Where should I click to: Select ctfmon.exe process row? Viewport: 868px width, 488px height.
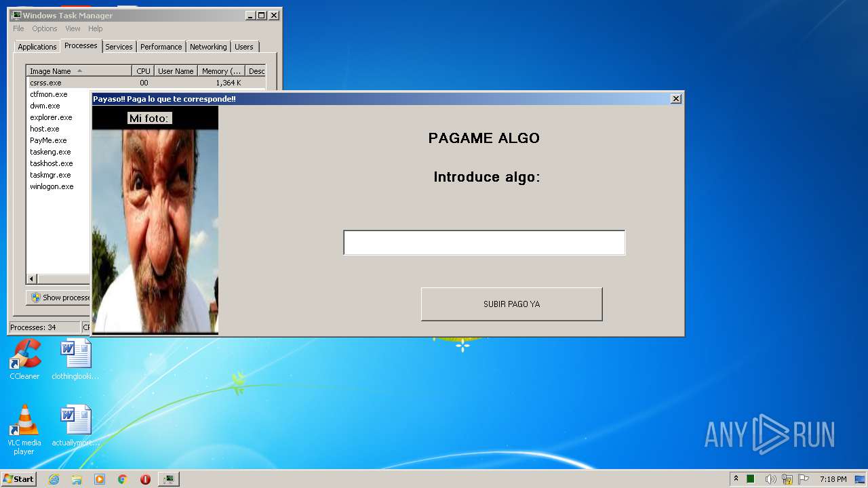click(x=59, y=94)
